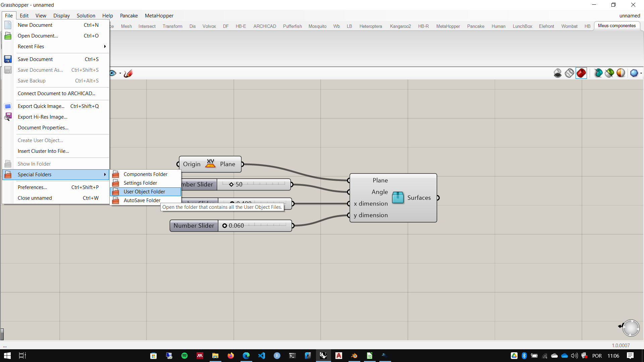Open the Edit menu
Image resolution: width=644 pixels, height=362 pixels.
24,16
